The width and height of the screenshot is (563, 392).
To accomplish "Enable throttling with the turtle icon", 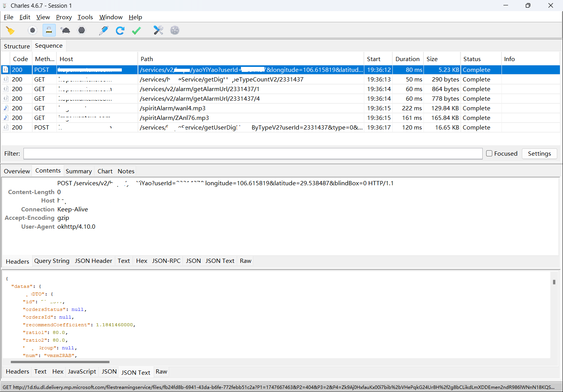I will [x=65, y=30].
